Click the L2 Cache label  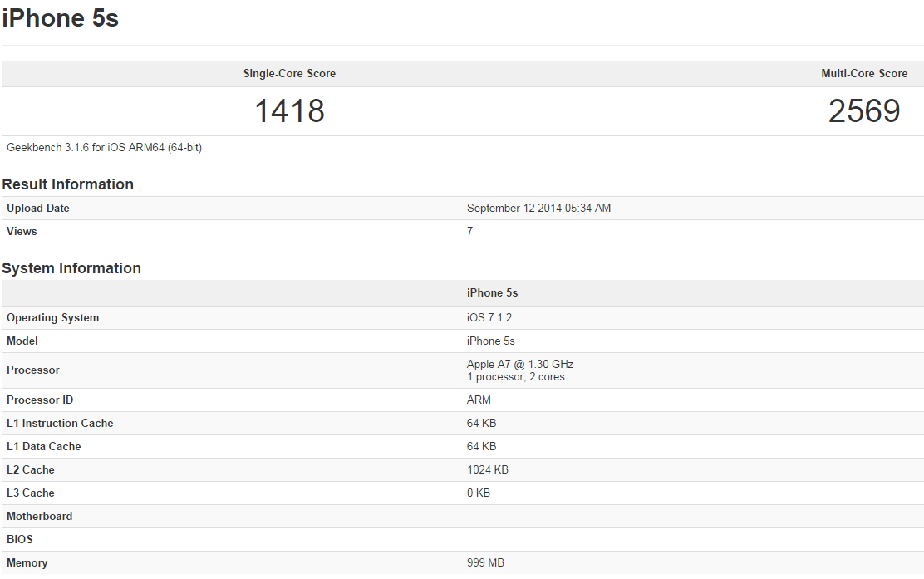click(31, 469)
